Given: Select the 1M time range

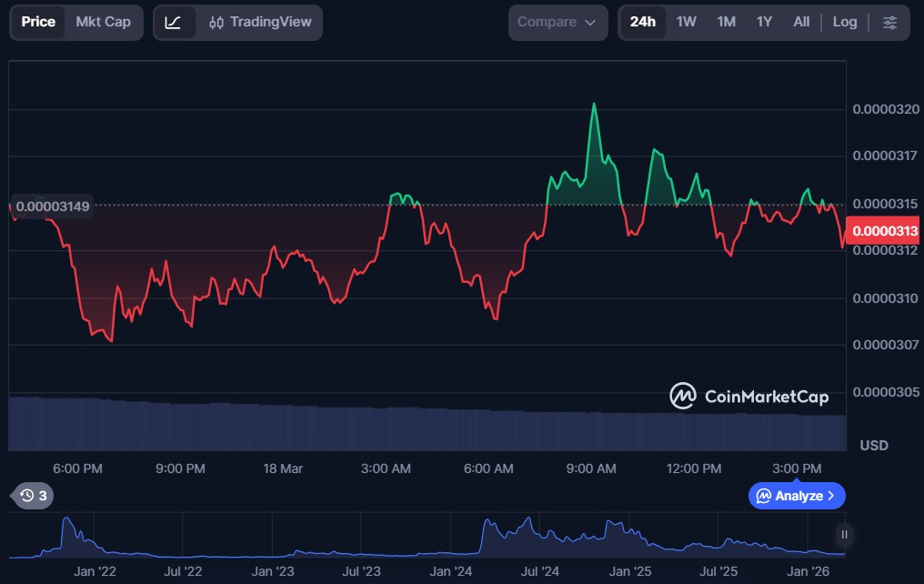Looking at the screenshot, I should click(726, 22).
